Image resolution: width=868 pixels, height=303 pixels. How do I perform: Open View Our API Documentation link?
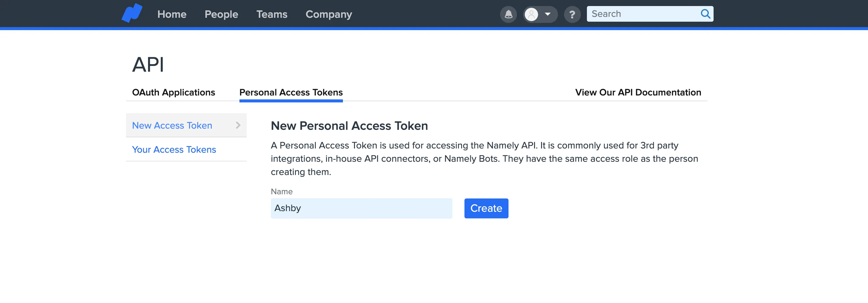(x=638, y=92)
